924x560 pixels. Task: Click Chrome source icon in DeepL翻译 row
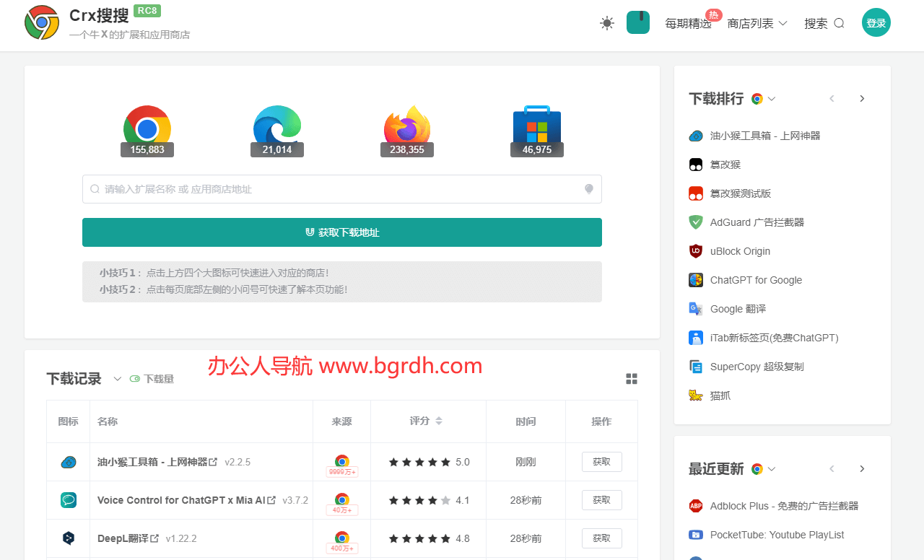[342, 538]
